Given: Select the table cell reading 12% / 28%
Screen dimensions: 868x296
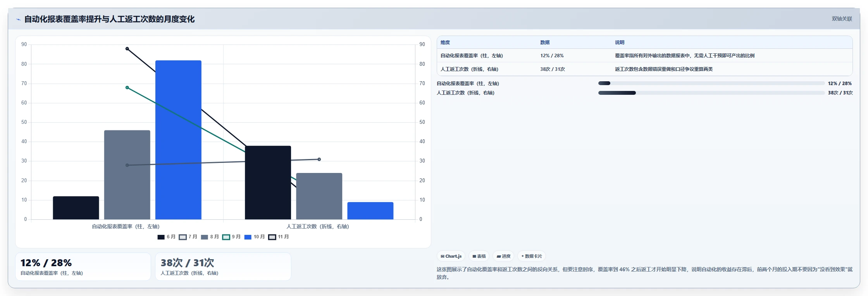Looking at the screenshot, I should coord(552,56).
